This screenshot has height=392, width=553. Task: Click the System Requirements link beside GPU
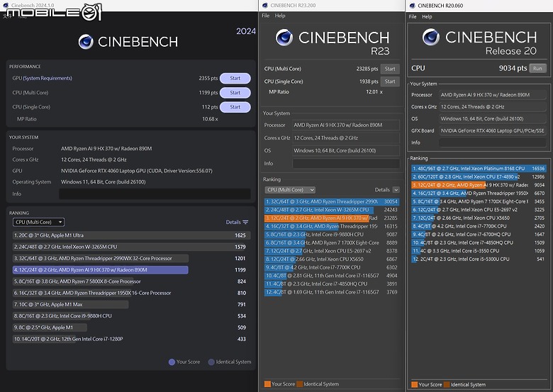48,78
